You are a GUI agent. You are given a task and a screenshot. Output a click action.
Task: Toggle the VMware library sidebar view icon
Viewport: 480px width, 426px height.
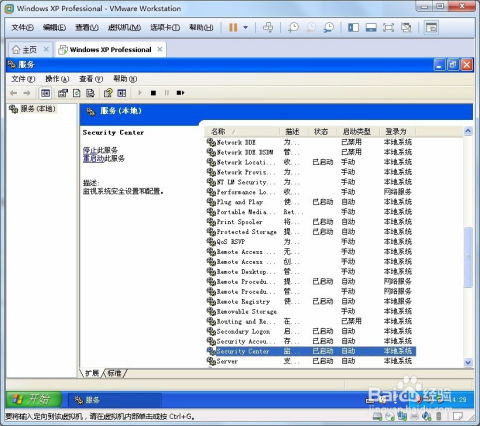[353, 27]
